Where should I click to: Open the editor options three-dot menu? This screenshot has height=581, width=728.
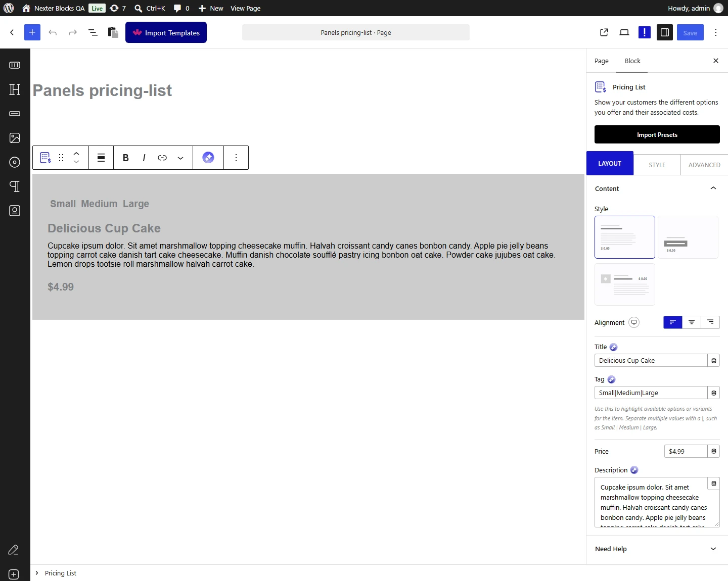click(x=716, y=32)
